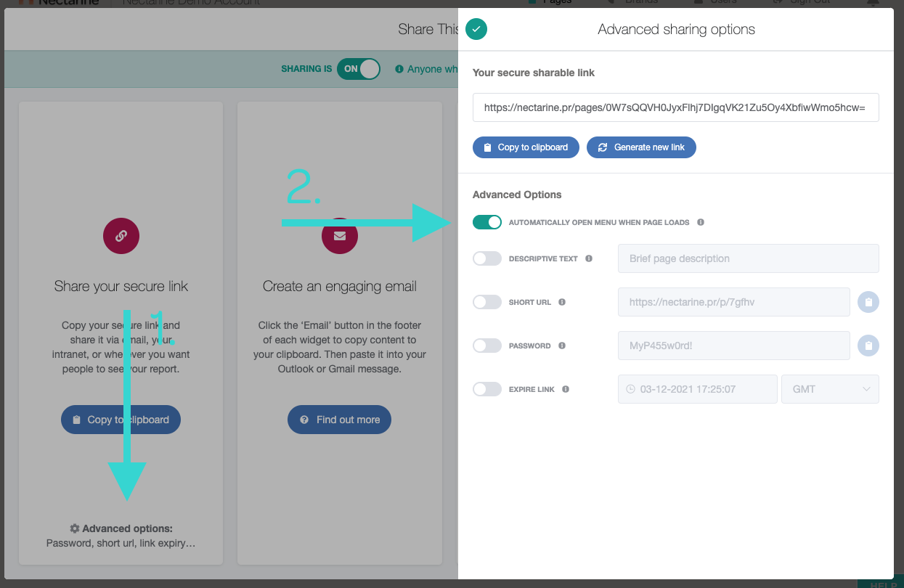Click the Create an engaging email heading

point(340,287)
